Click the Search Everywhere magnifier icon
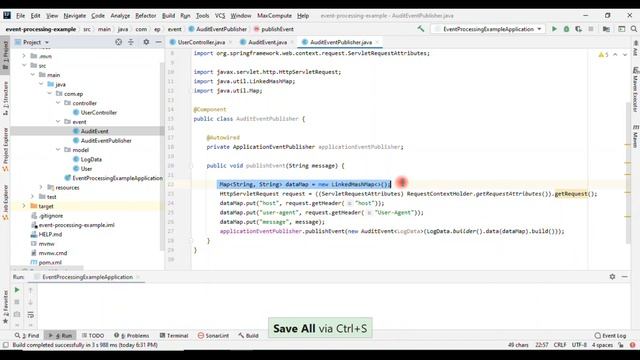This screenshot has height=360, width=640. [x=633, y=29]
